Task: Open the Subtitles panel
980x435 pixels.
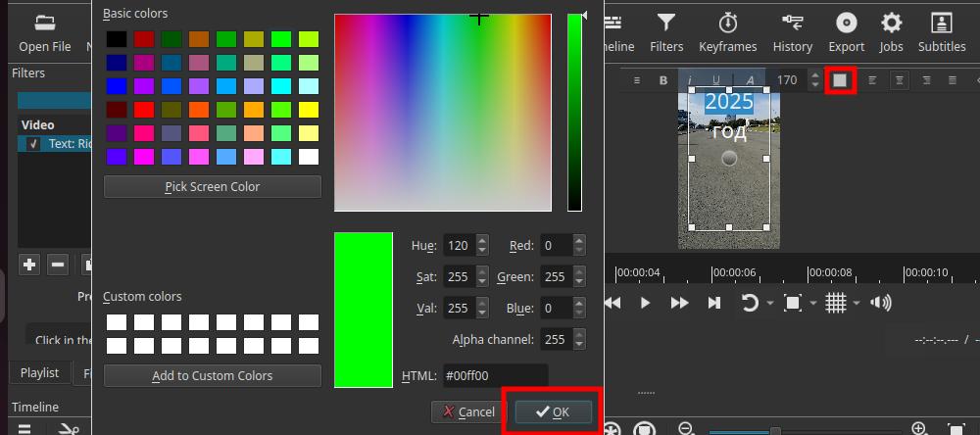Action: tap(941, 31)
